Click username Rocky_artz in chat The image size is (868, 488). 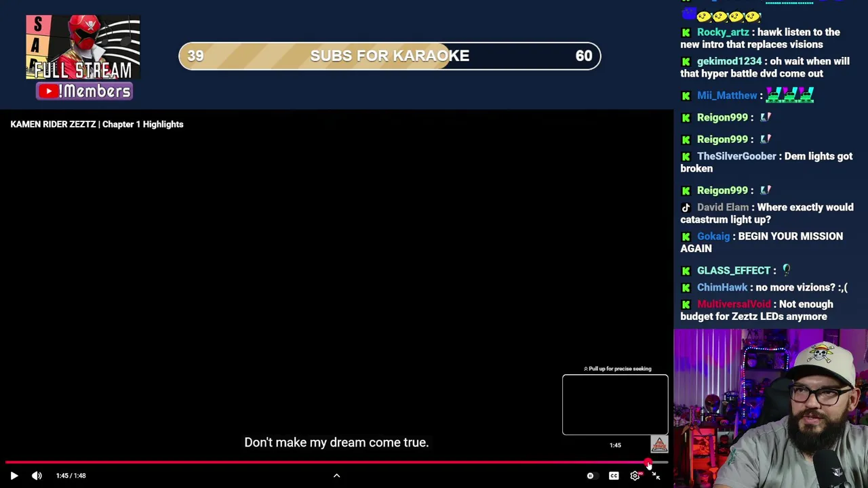pos(723,33)
